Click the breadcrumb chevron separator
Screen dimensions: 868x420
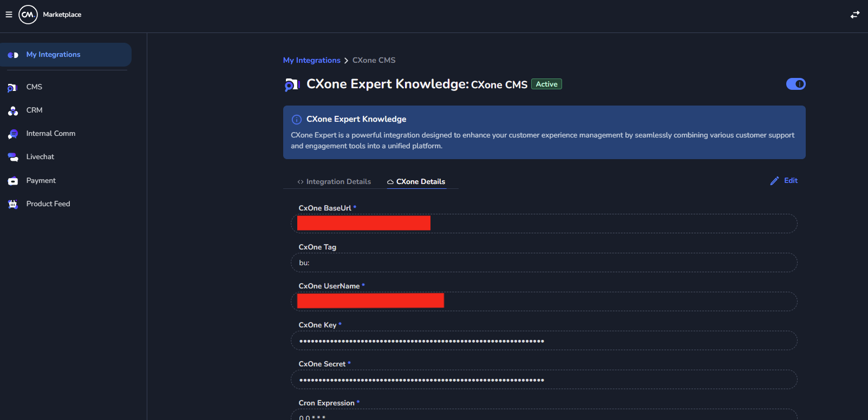tap(347, 61)
